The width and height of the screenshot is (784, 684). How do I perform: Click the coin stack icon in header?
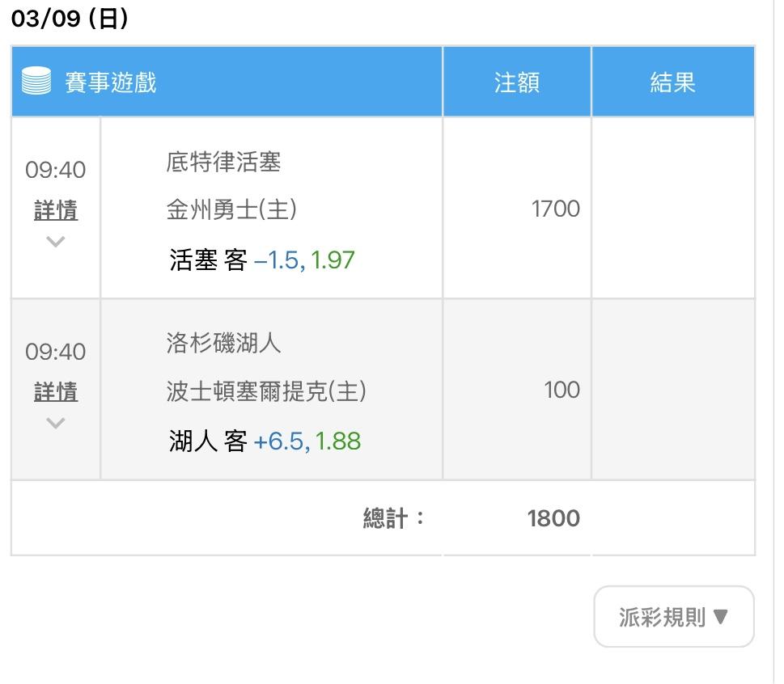pos(36,80)
